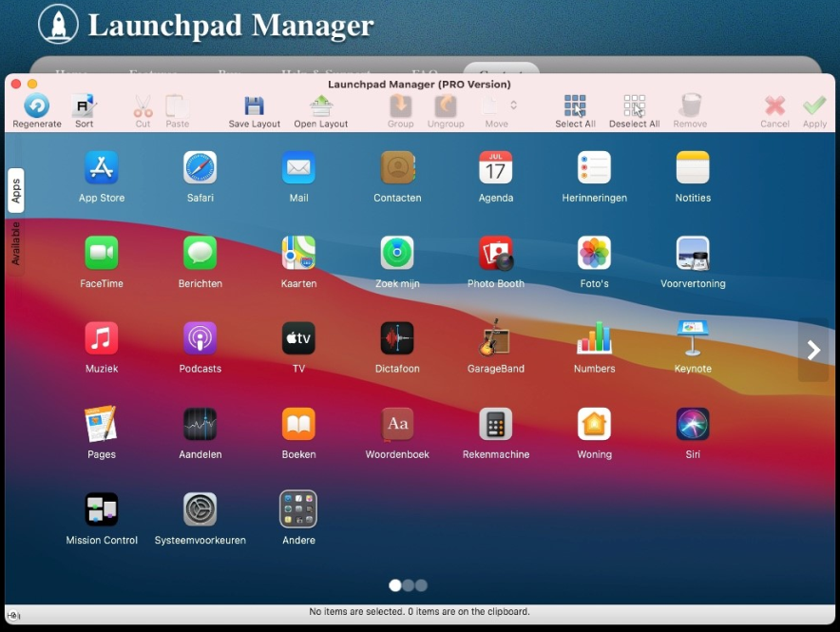Viewport: 840px width, 632px height.
Task: Jump to the third page dot
Action: [x=422, y=585]
